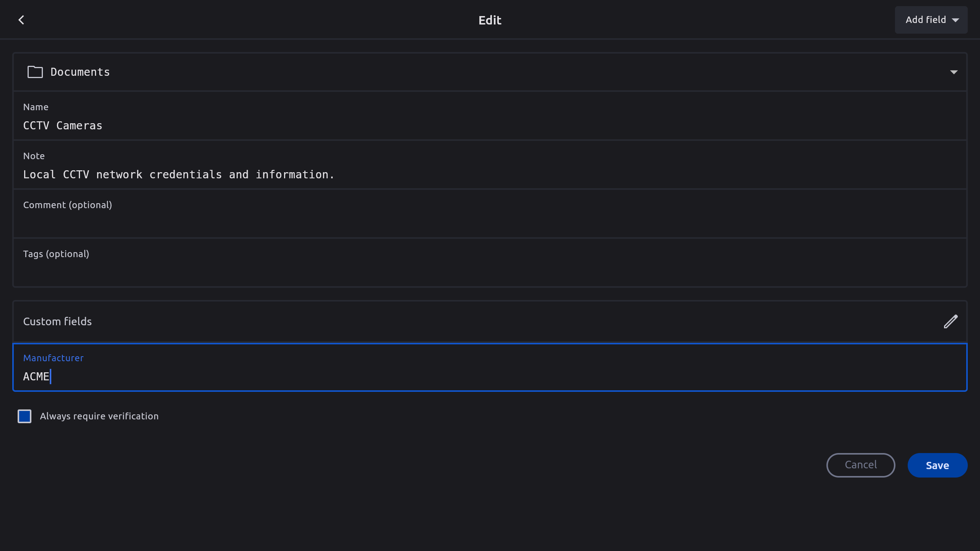Click the Documents dropdown arrow
Image resolution: width=980 pixels, height=551 pixels.
tap(954, 72)
